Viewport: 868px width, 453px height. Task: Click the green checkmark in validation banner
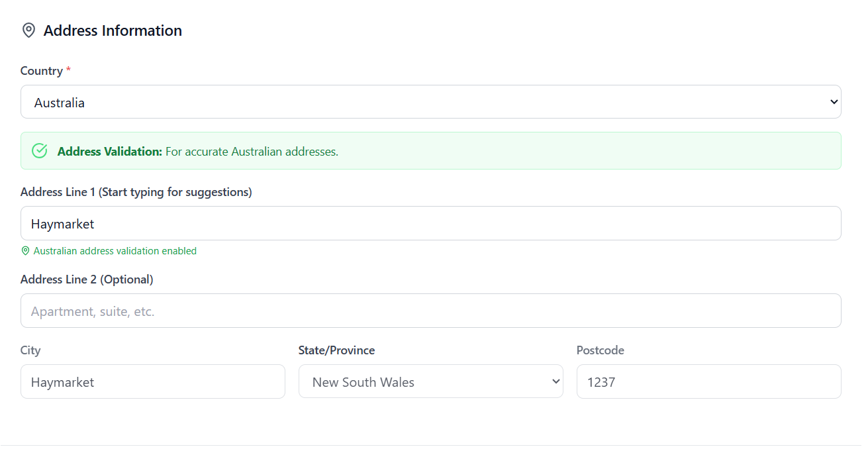tap(39, 151)
